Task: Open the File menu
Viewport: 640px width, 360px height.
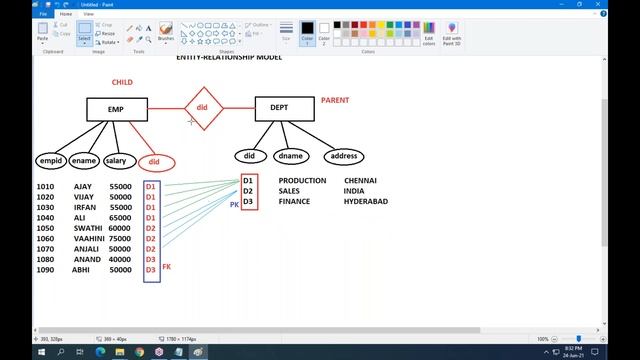Action: [x=43, y=14]
